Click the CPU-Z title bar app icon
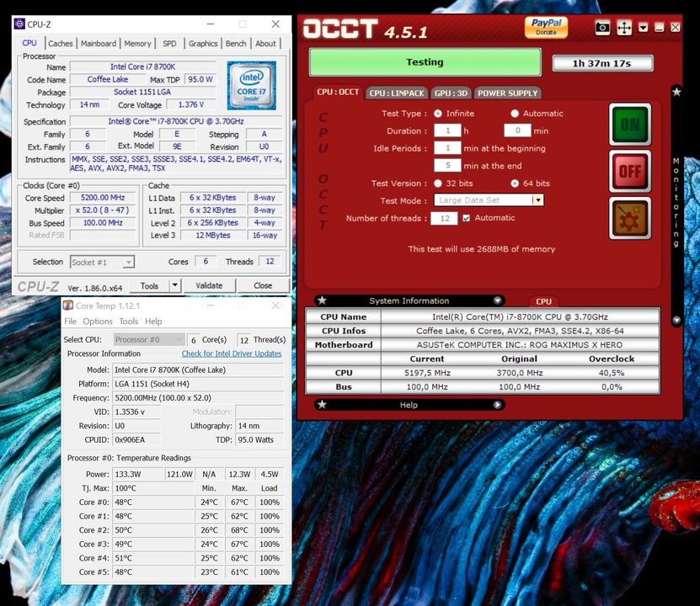The width and height of the screenshot is (700, 606). pos(19,24)
